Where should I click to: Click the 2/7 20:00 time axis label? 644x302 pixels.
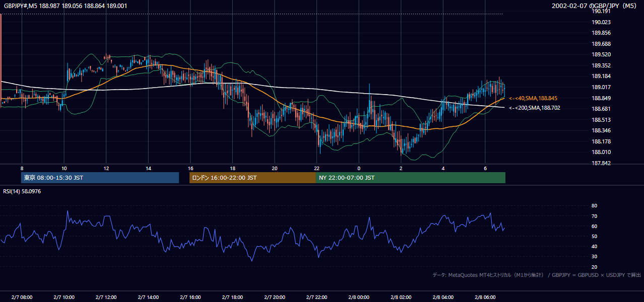[x=275, y=297]
